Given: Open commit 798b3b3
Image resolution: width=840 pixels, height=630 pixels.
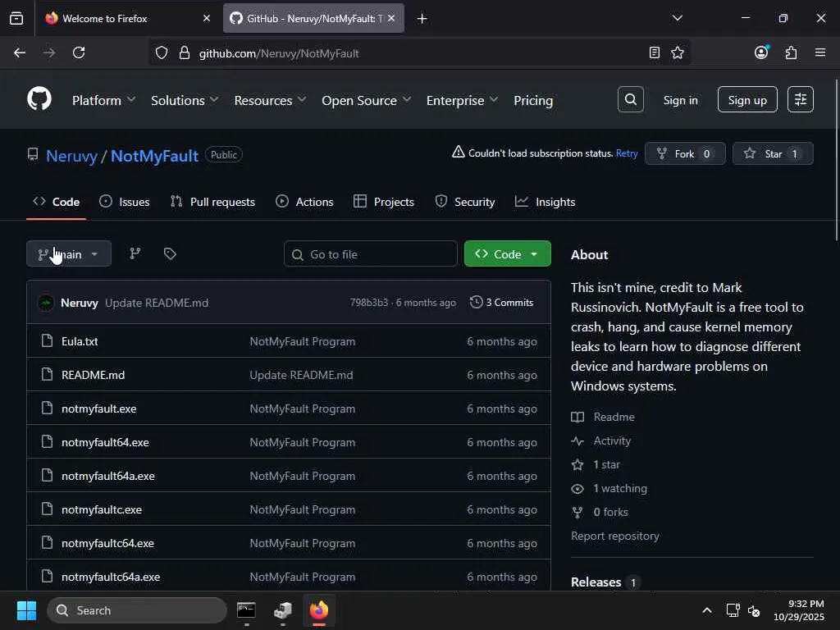Looking at the screenshot, I should point(368,303).
